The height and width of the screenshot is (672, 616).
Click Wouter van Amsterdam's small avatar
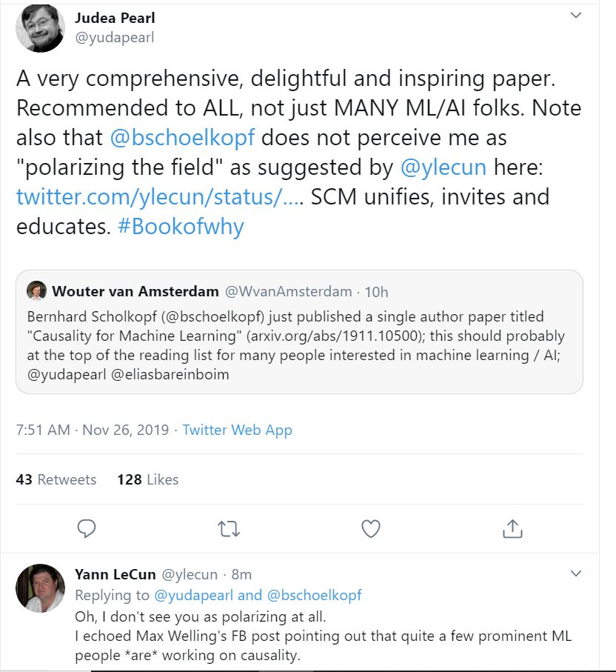36,290
